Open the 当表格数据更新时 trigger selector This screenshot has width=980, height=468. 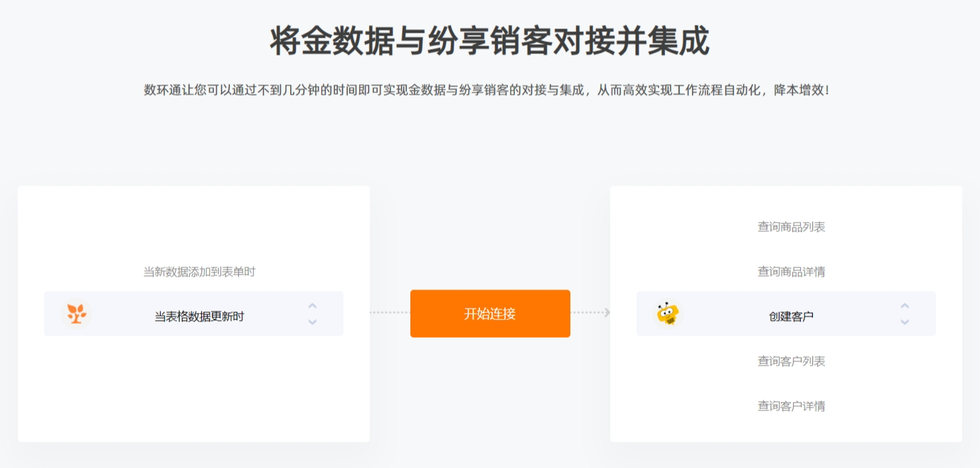tap(193, 314)
